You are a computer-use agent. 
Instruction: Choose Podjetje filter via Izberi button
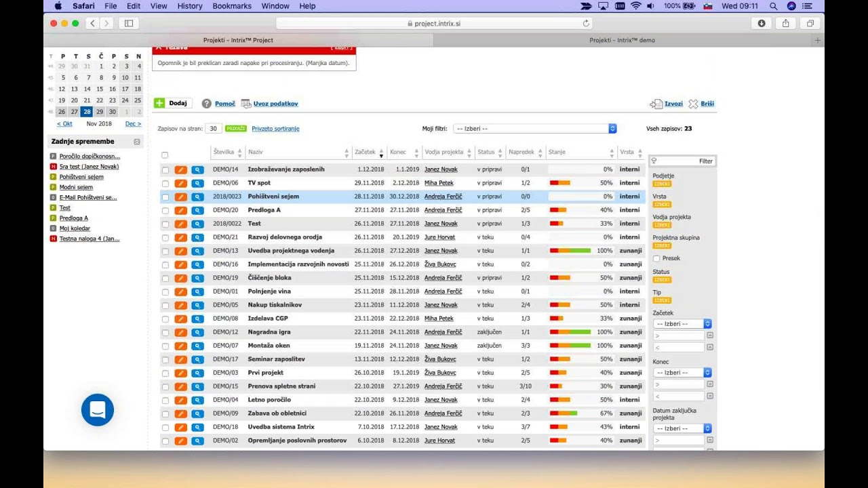tap(662, 184)
